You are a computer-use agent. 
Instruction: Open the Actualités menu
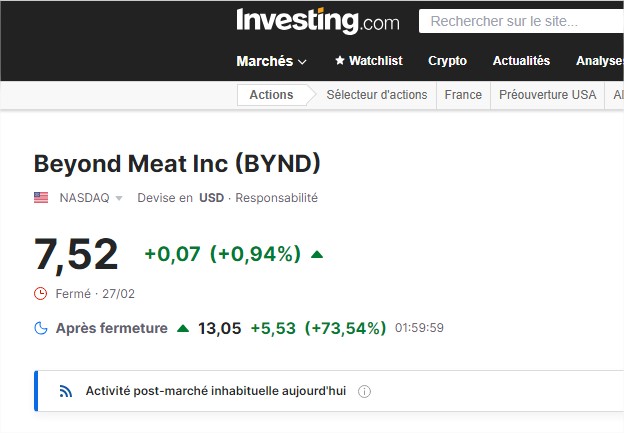[x=521, y=61]
